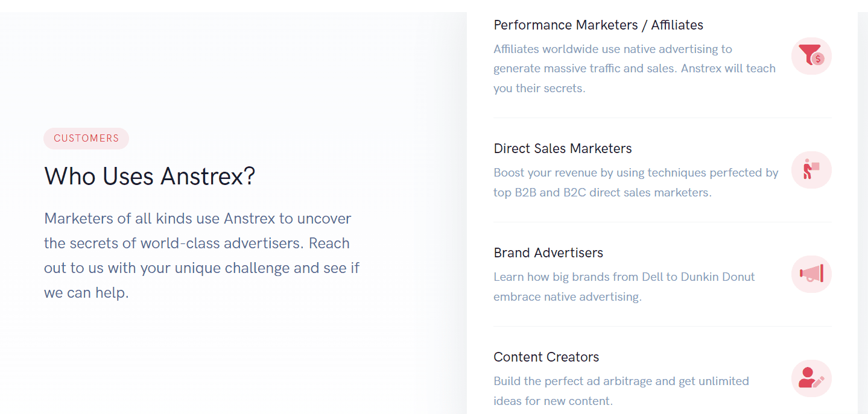Click the funnel with dollar sign icon

811,56
